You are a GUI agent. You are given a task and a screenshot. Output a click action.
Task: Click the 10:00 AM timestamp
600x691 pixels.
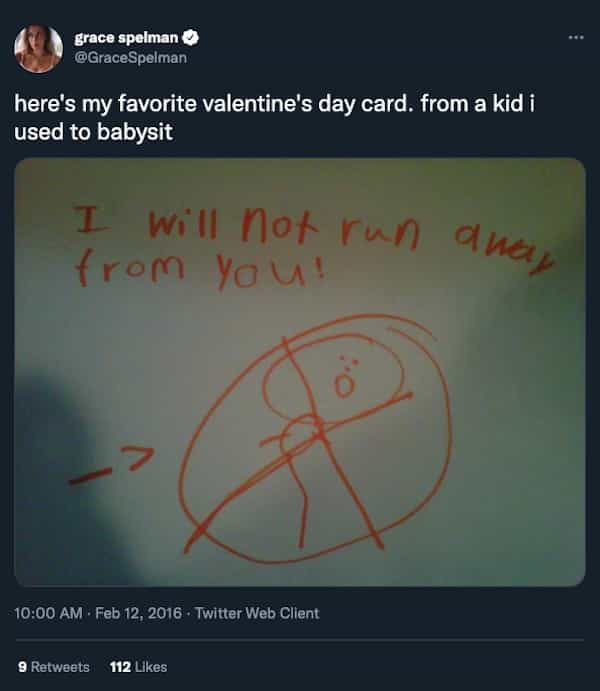click(x=48, y=613)
